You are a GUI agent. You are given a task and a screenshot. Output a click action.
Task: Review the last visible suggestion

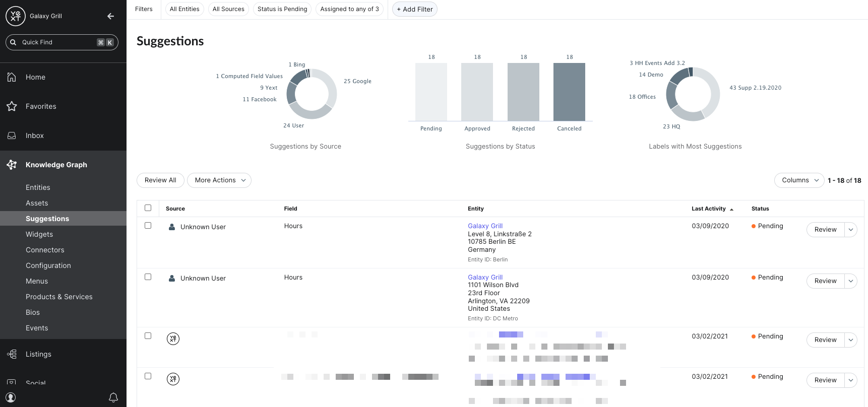(x=826, y=380)
